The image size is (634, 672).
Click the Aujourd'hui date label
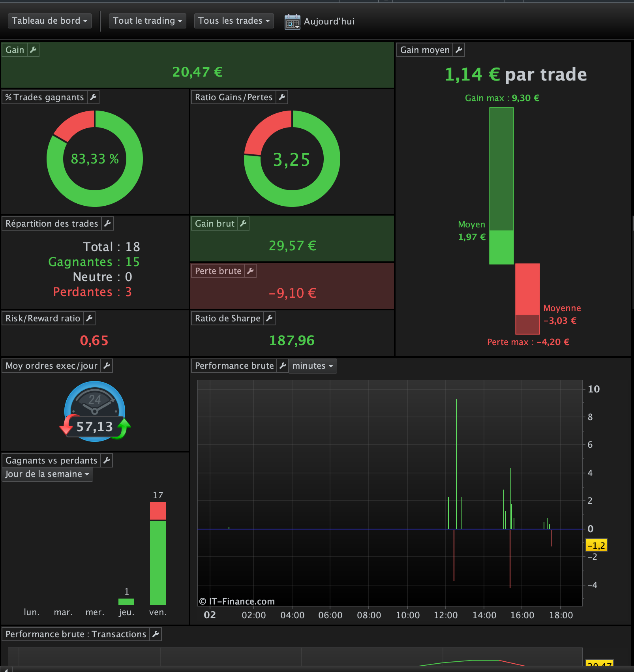tap(329, 21)
